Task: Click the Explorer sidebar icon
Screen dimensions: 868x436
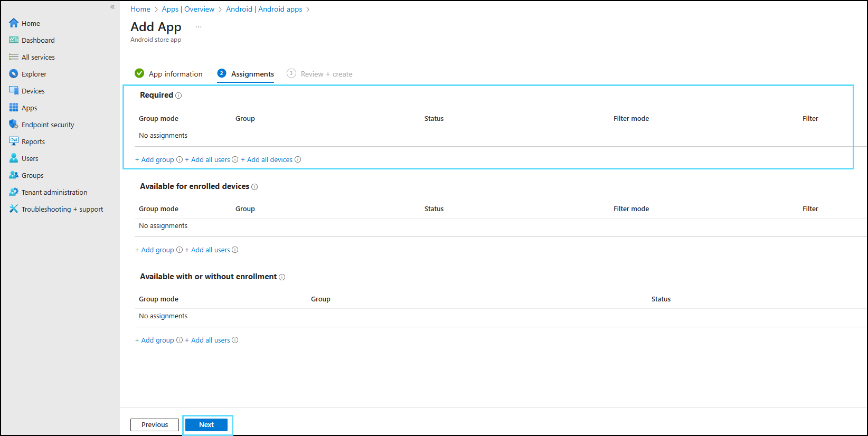Action: tap(14, 74)
